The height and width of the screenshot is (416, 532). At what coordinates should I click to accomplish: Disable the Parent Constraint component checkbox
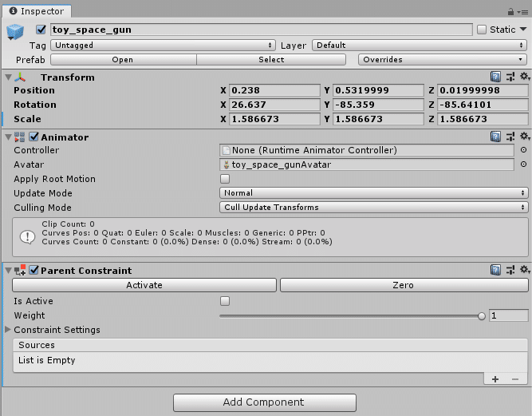point(33,270)
